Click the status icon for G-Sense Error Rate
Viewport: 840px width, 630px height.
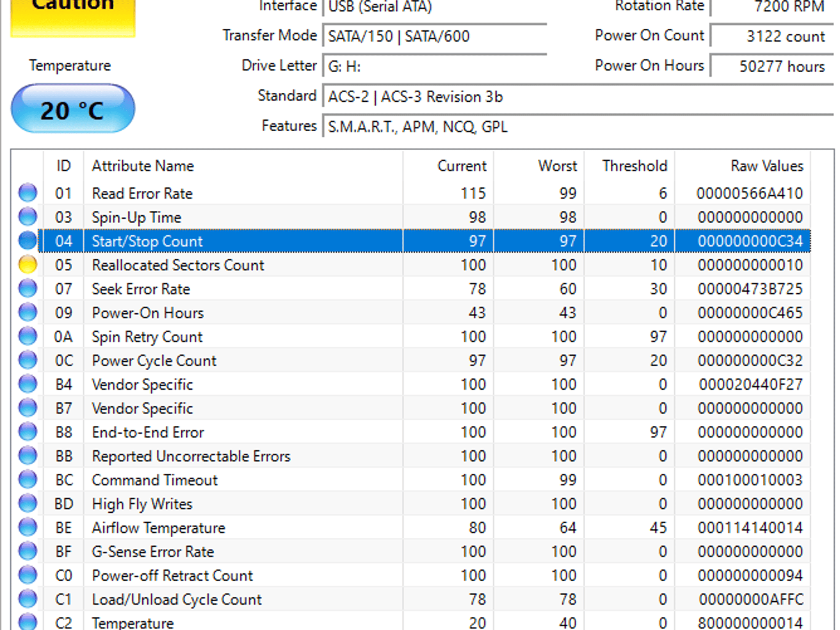(28, 551)
